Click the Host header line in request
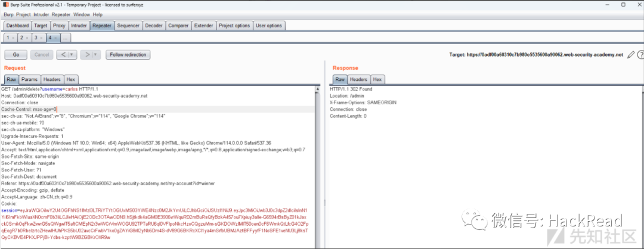Image resolution: width=644 pixels, height=249 pixels. (75, 95)
